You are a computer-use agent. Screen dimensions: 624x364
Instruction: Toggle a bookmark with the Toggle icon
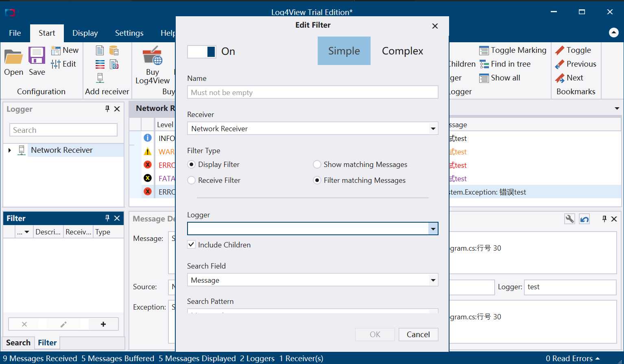click(x=560, y=50)
